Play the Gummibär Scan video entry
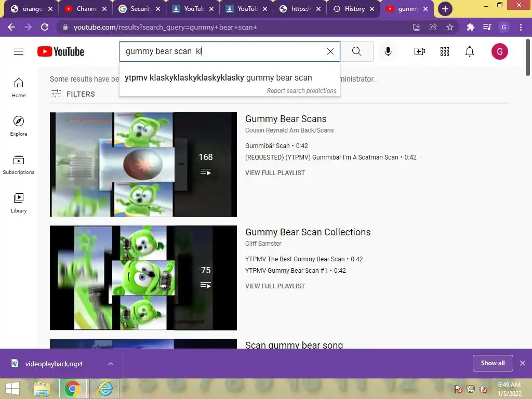The image size is (532, 399). coord(276,146)
